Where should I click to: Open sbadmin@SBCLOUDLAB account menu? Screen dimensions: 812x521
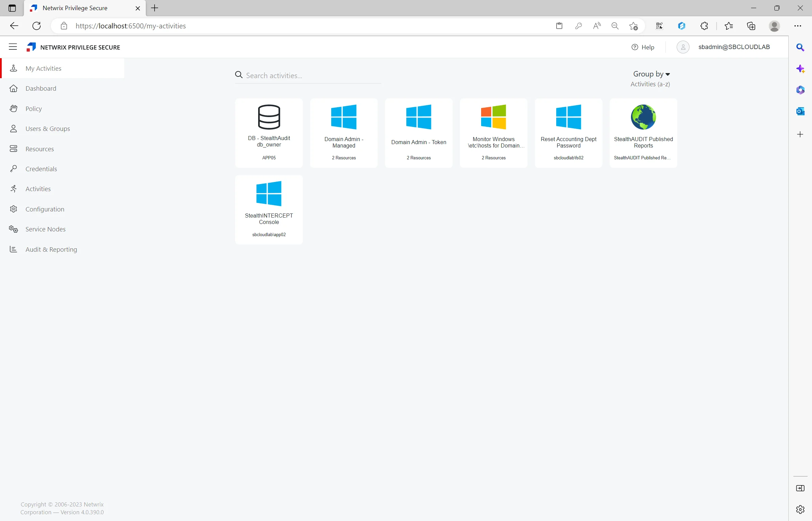[734, 47]
